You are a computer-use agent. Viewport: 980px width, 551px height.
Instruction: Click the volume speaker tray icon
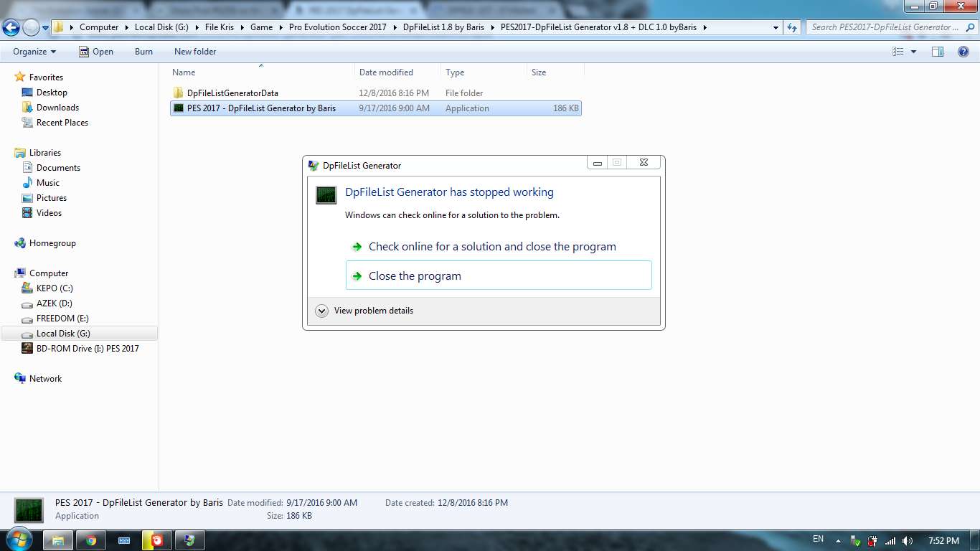(908, 541)
